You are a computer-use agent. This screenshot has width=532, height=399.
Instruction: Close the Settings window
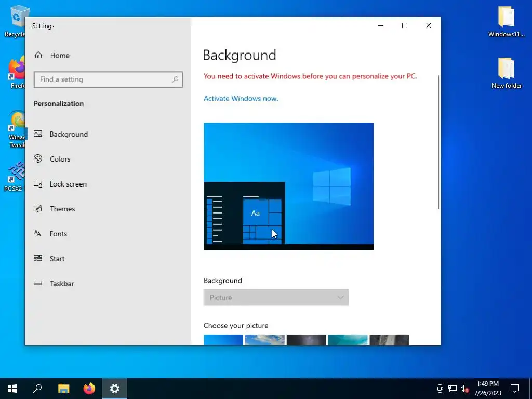(429, 26)
